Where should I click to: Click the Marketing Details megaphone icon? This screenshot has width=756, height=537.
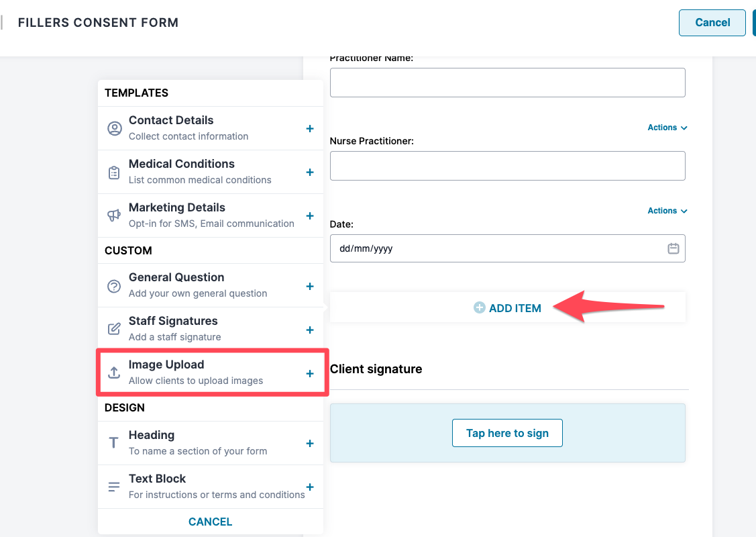(115, 215)
